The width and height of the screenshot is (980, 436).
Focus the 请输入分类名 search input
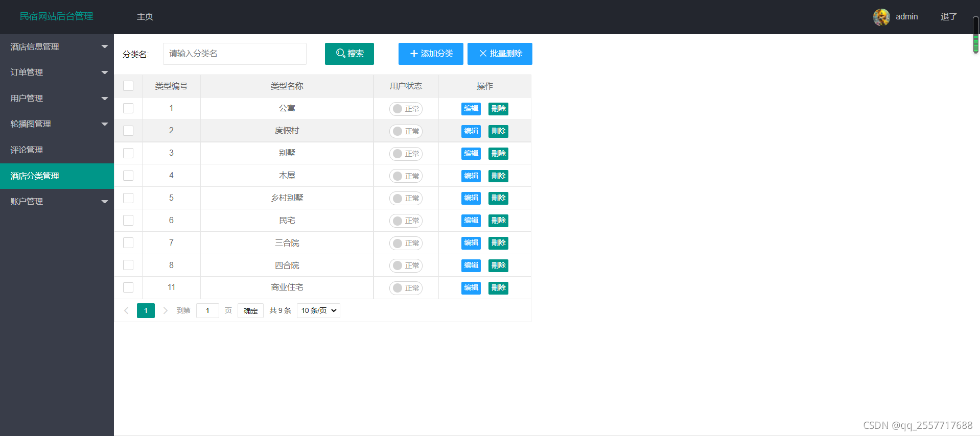point(235,54)
